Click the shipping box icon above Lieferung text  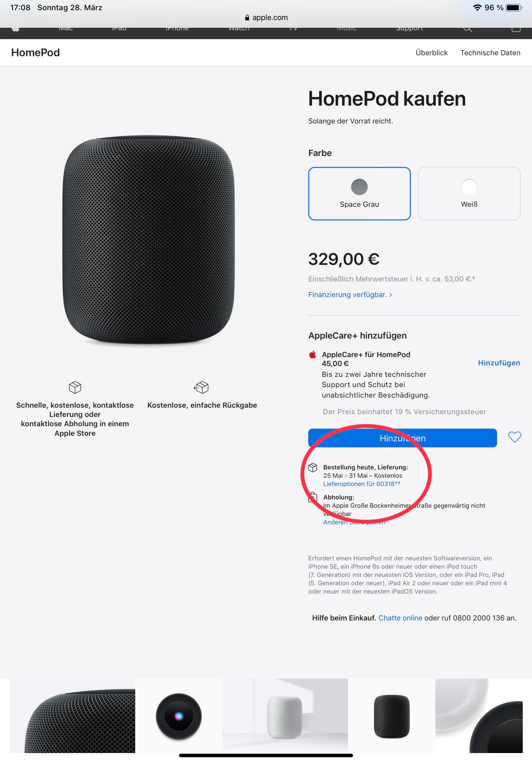[75, 387]
